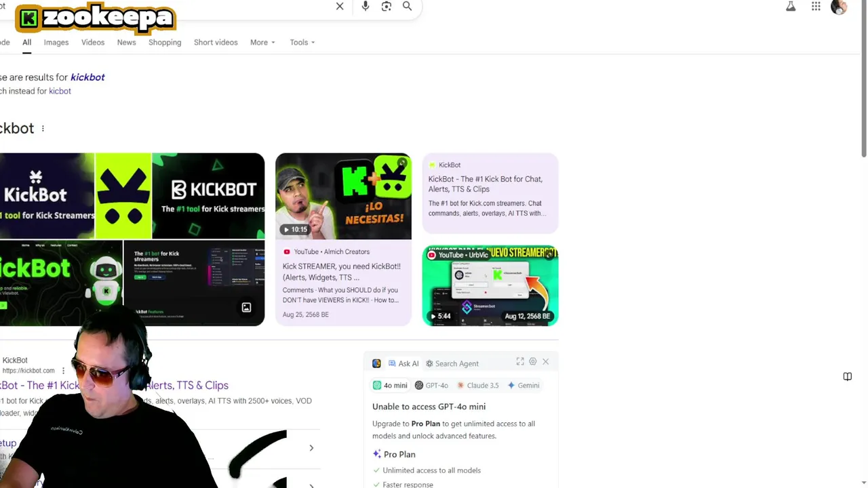Click the Unable to access GPT-4o mini message
This screenshot has width=868, height=488.
pyautogui.click(x=429, y=407)
